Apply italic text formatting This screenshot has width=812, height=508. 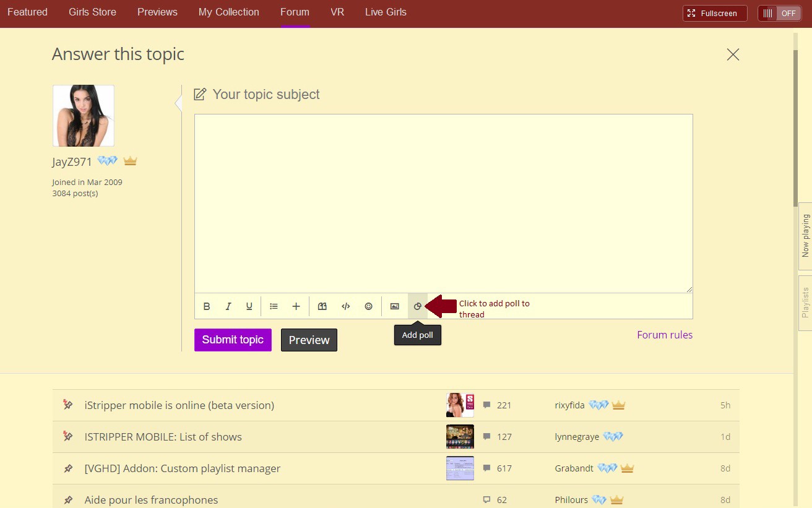(x=228, y=306)
